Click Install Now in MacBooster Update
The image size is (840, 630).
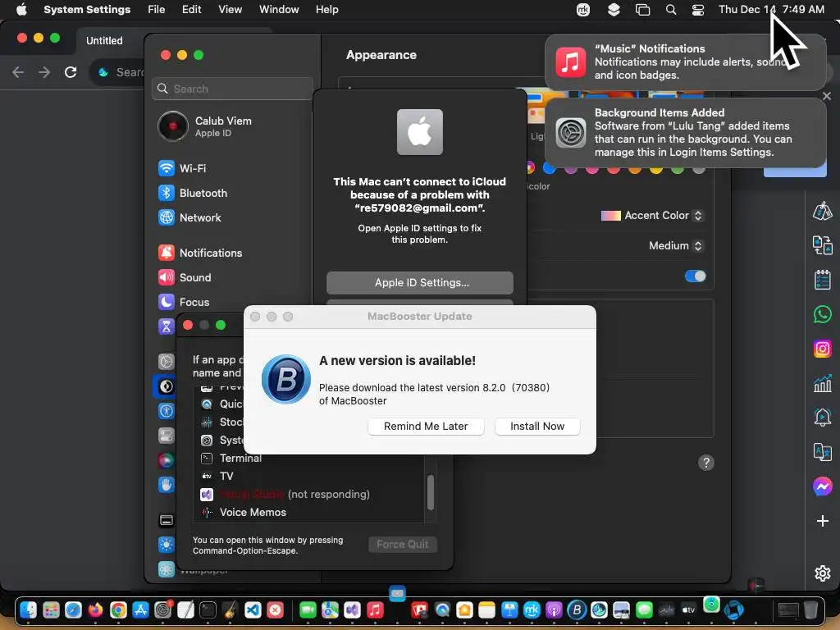click(537, 427)
